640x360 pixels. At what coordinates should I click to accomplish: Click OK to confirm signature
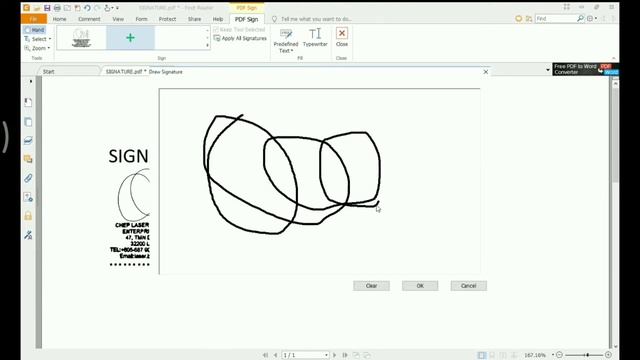coord(420,286)
